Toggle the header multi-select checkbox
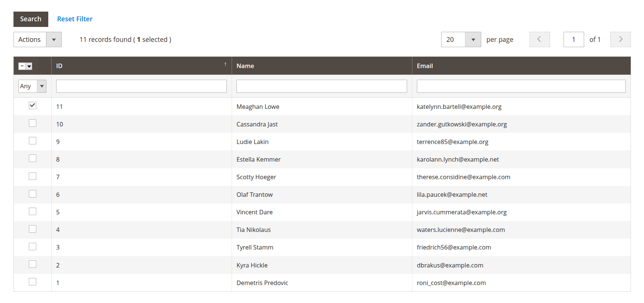Image resolution: width=644 pixels, height=303 pixels. (22, 66)
